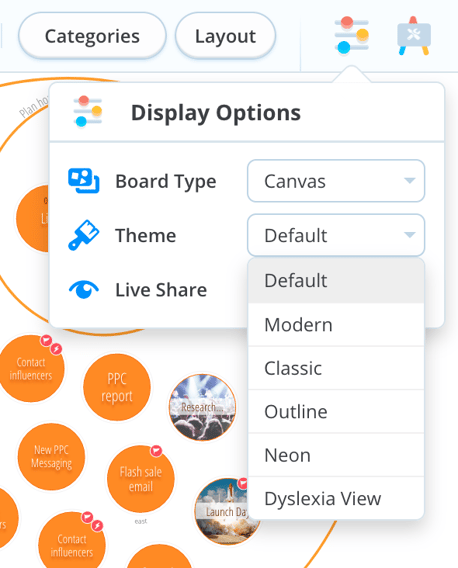
Task: Click the display options sliders icon
Action: point(351,35)
